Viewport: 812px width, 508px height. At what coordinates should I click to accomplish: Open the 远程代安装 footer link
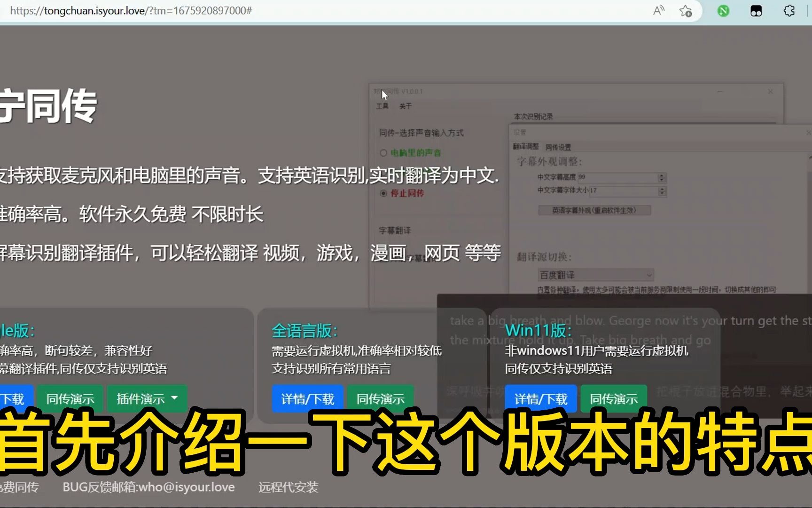click(289, 487)
